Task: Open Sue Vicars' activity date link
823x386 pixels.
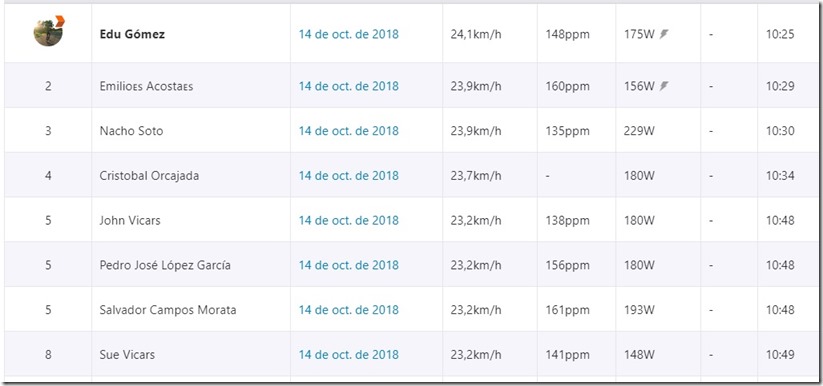Action: 349,355
